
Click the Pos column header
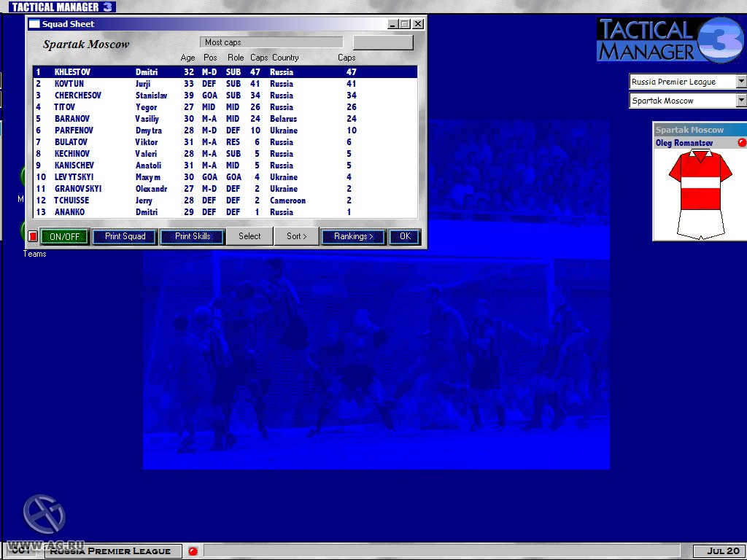210,58
